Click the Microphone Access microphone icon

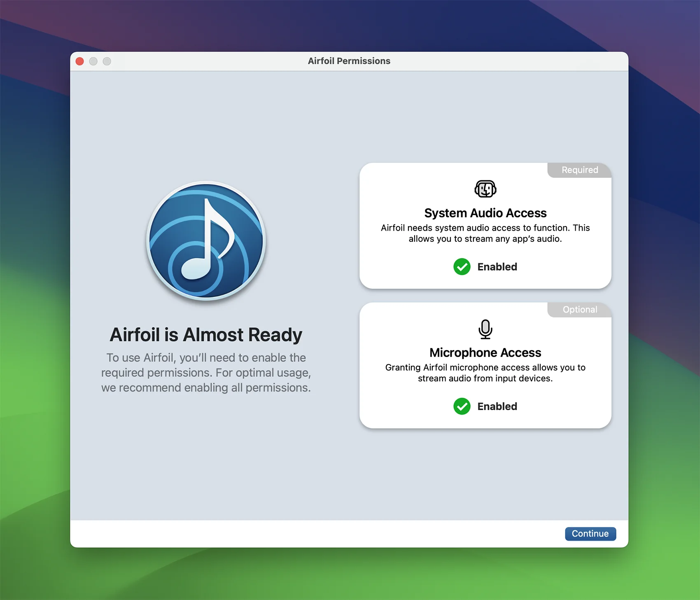[485, 329]
